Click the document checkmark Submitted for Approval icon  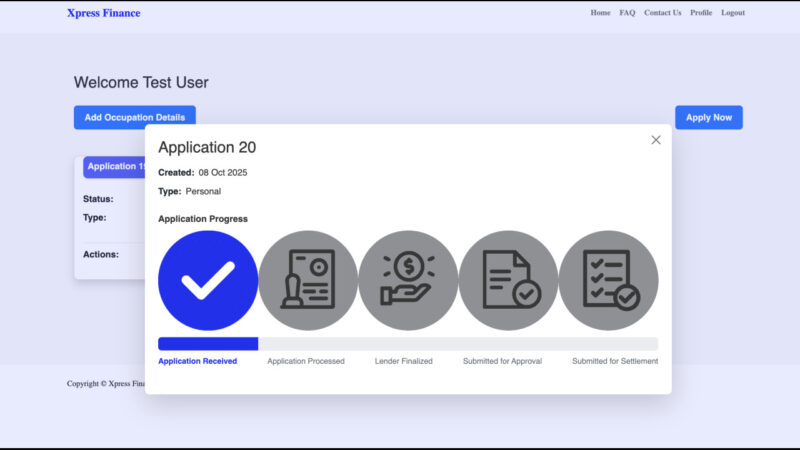508,280
